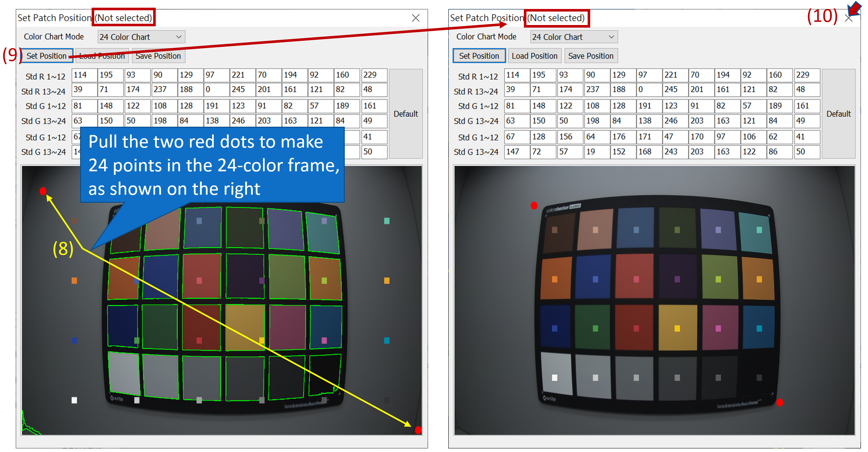868x452 pixels.
Task: Click top-left red dot in right preview
Action: click(534, 205)
